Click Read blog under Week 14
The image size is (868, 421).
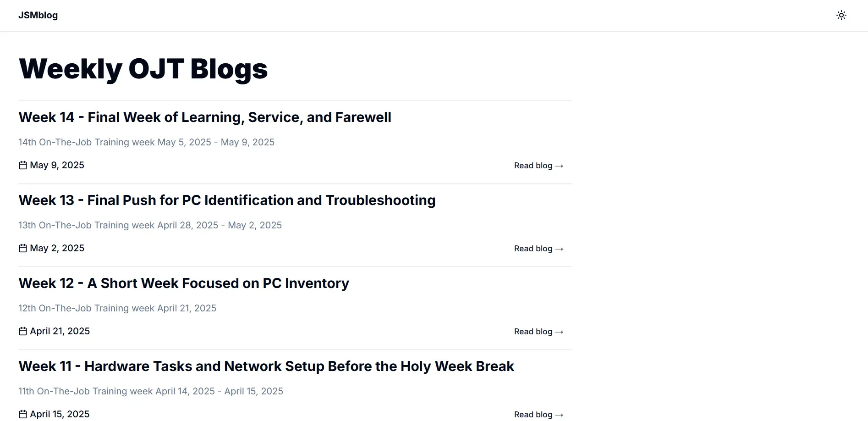(x=533, y=166)
